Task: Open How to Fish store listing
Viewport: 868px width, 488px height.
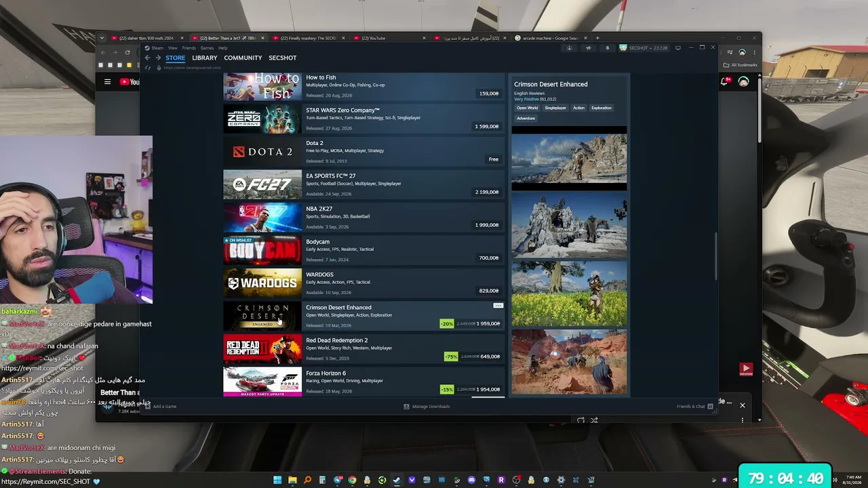Action: click(365, 86)
